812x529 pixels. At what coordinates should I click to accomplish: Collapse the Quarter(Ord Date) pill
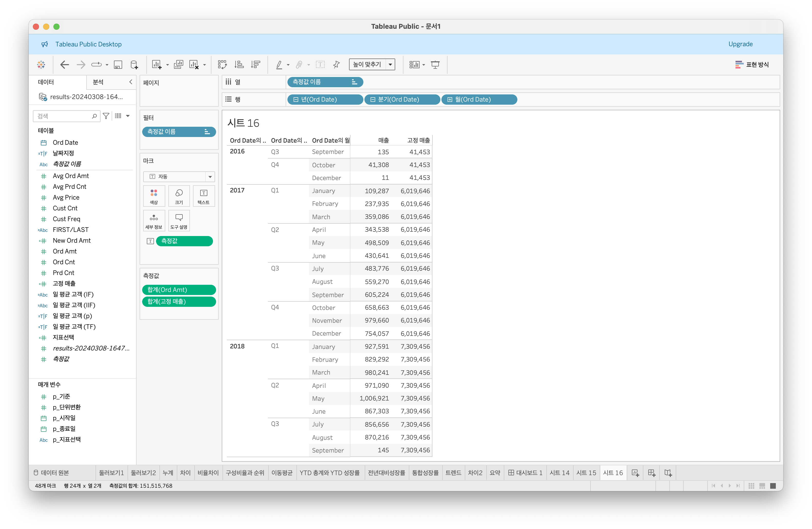(x=373, y=100)
